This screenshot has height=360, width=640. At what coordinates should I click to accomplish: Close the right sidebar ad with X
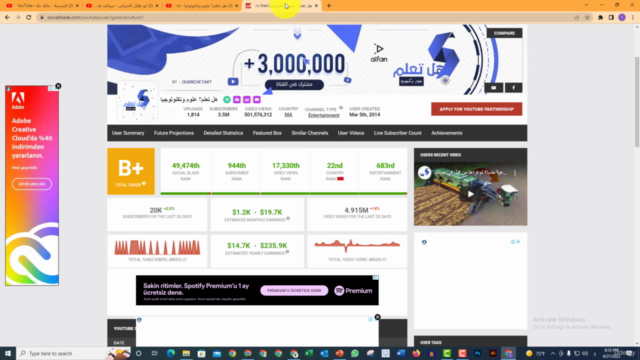click(x=518, y=242)
